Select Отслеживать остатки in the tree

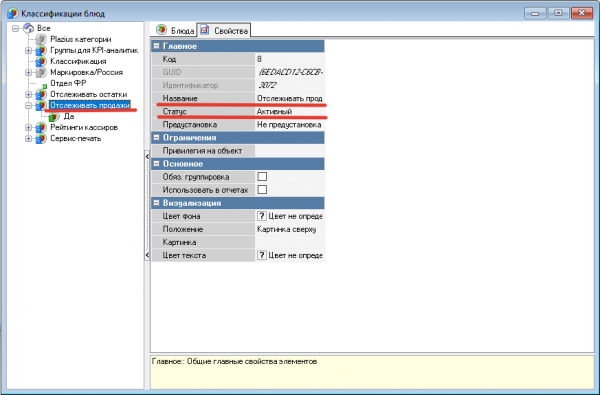click(89, 94)
